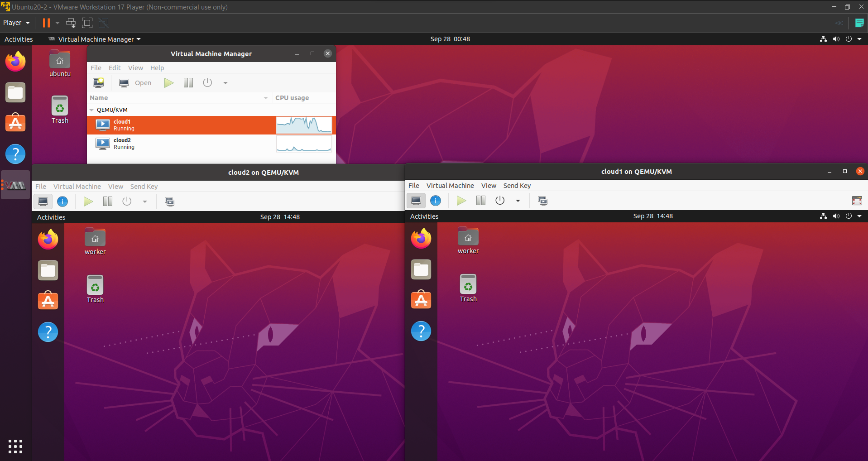Open File menu in cloud1 window
The width and height of the screenshot is (868, 461).
tap(414, 186)
